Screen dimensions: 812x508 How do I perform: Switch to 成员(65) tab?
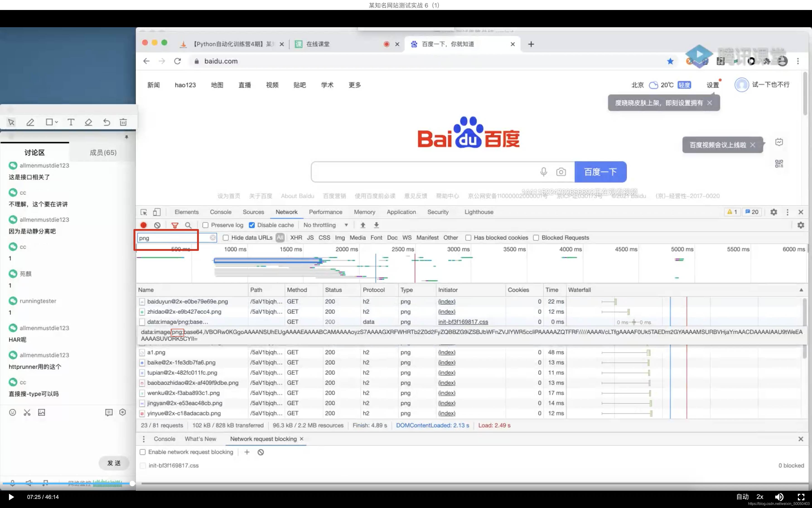coord(103,153)
